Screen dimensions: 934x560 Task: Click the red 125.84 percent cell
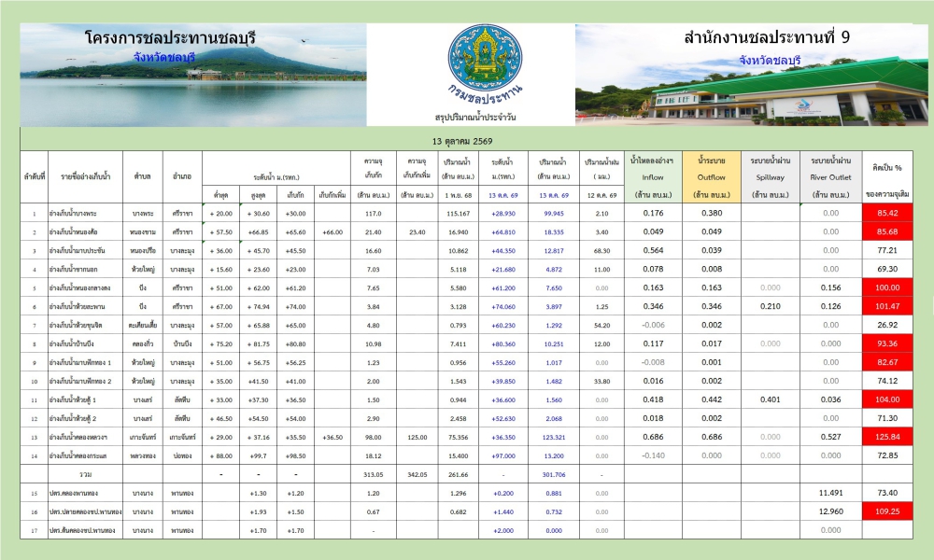(887, 437)
